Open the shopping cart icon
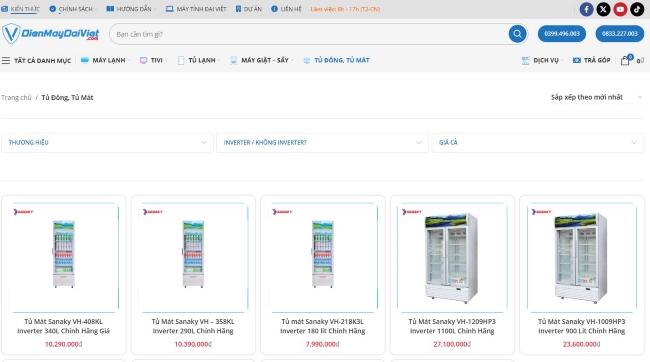Image resolution: width=650 pixels, height=362 pixels. [625, 61]
